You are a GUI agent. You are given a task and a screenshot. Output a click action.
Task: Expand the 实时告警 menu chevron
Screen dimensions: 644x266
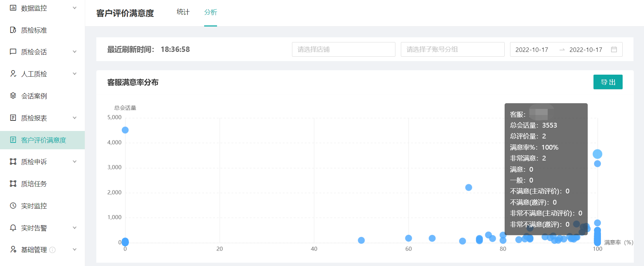pos(75,228)
